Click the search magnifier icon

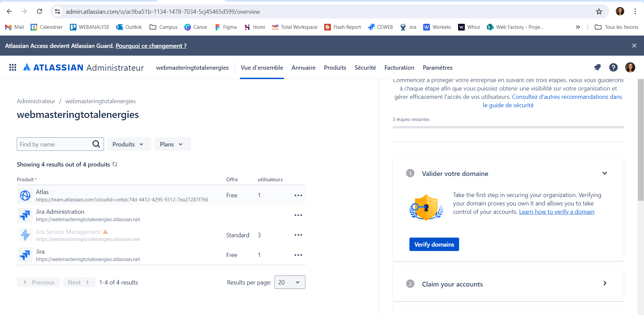pyautogui.click(x=96, y=144)
